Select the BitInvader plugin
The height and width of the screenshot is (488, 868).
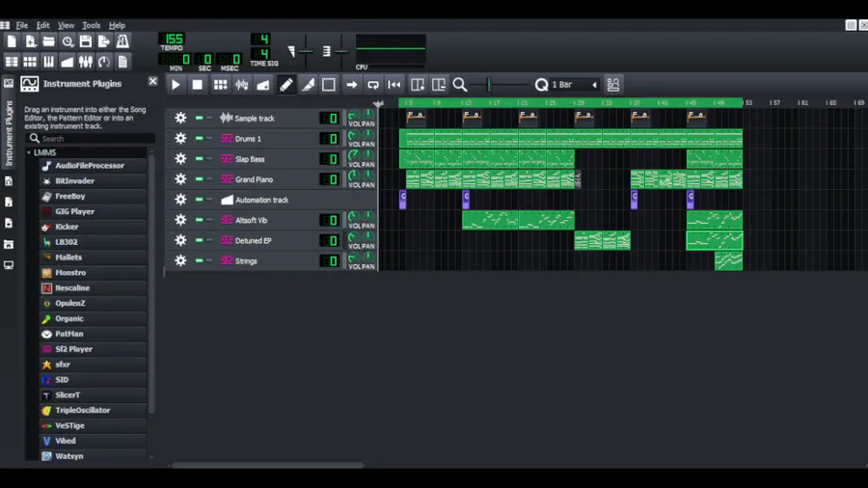pos(93,181)
